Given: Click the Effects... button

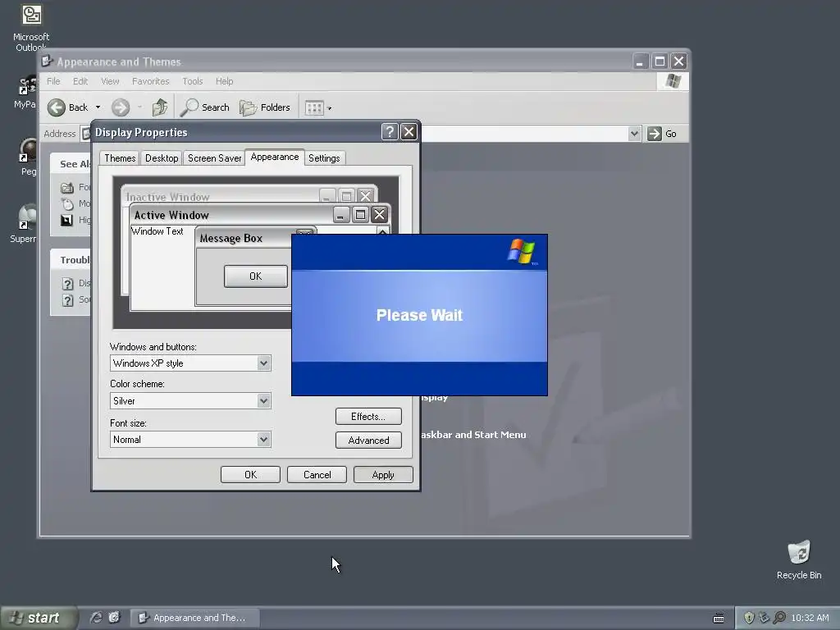Looking at the screenshot, I should coord(368,416).
